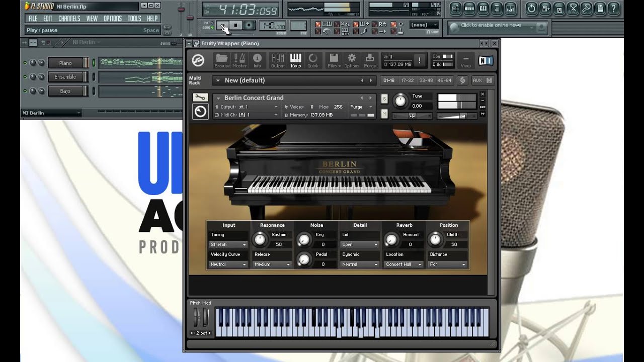Click the Kontakt logo icon
Screen dimensions: 644x362
(x=198, y=60)
